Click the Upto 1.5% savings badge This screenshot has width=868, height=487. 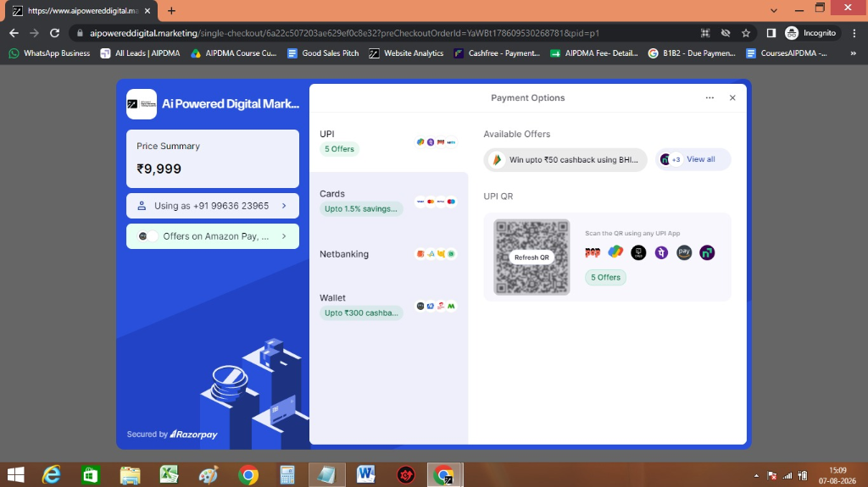pos(361,208)
